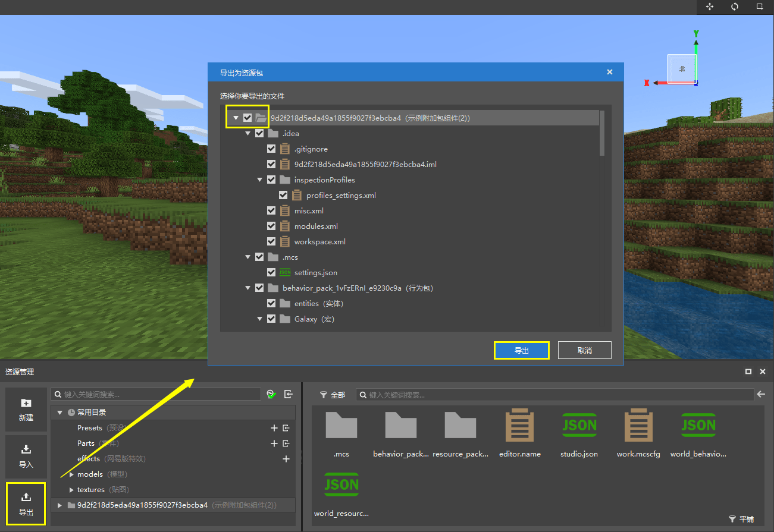774x532 pixels.
Task: Click the north-facing view orientation cube
Action: click(682, 68)
